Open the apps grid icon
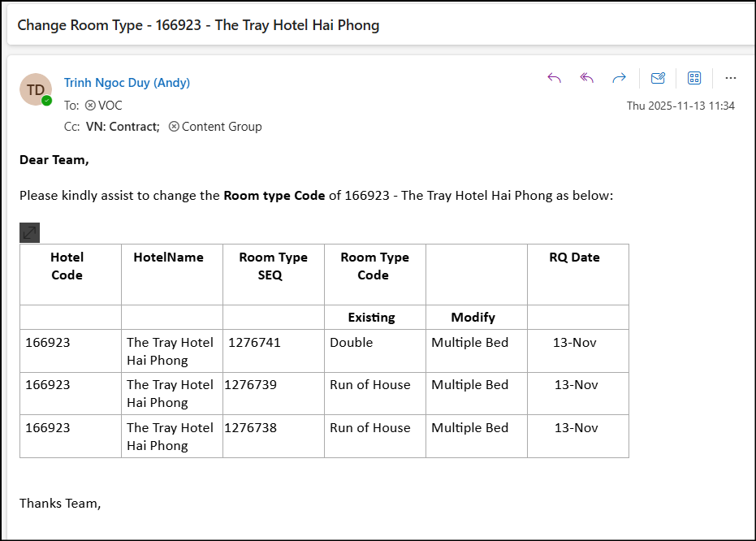 (x=694, y=78)
